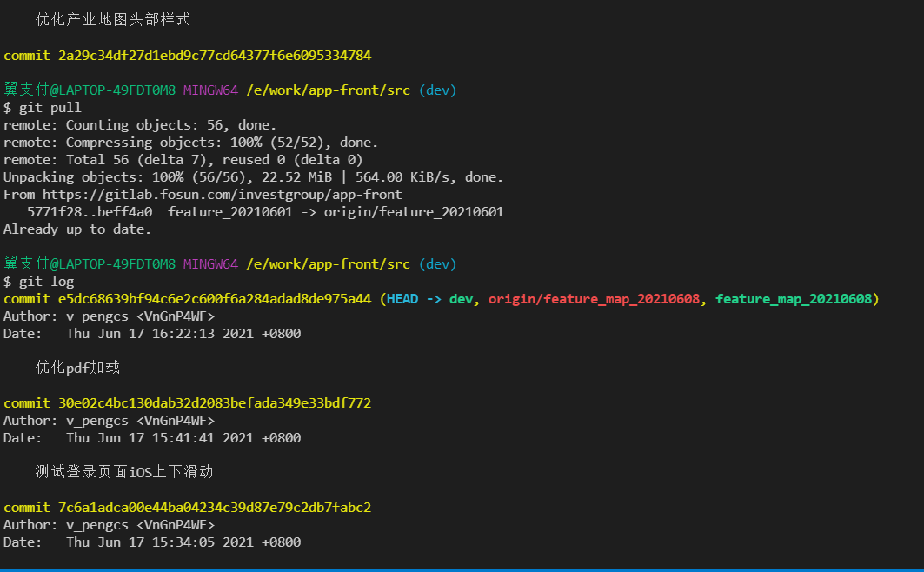Click the commit message 优化产业地图头部样式
The height and width of the screenshot is (572, 924).
(112, 19)
